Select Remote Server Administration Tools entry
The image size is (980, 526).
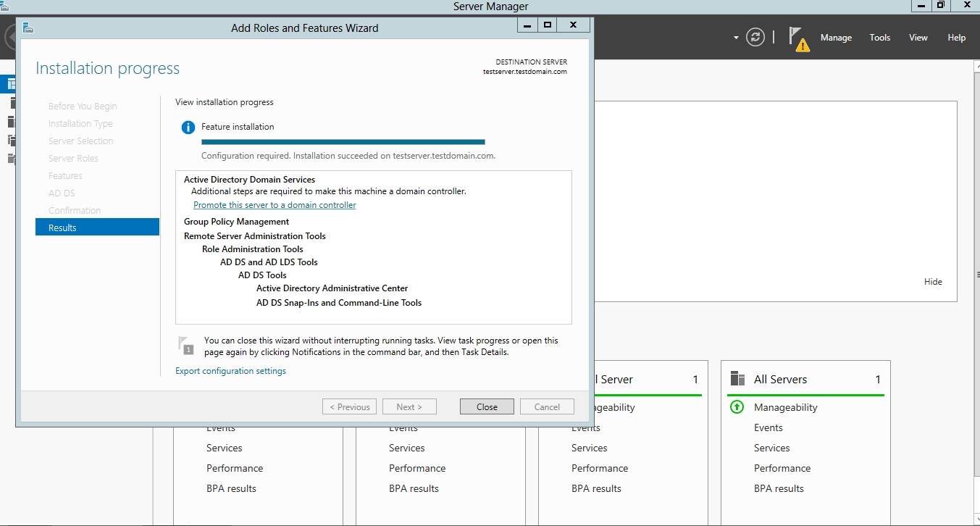coord(255,236)
